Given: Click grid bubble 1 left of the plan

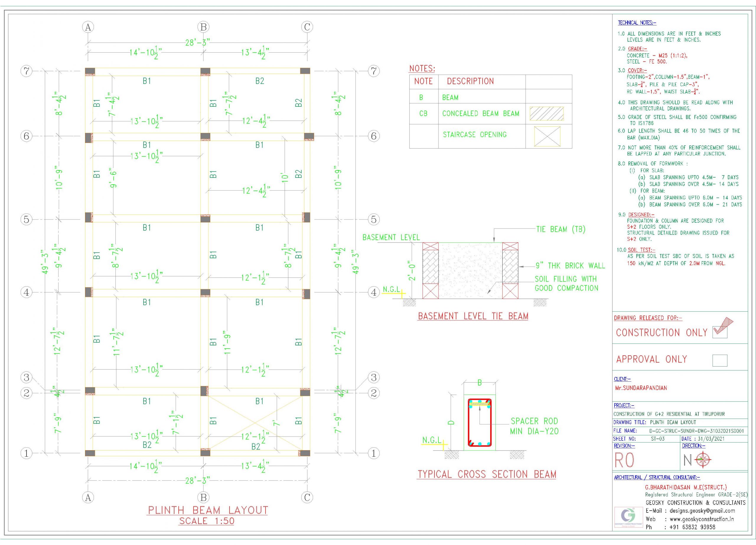Looking at the screenshot, I should 26,453.
